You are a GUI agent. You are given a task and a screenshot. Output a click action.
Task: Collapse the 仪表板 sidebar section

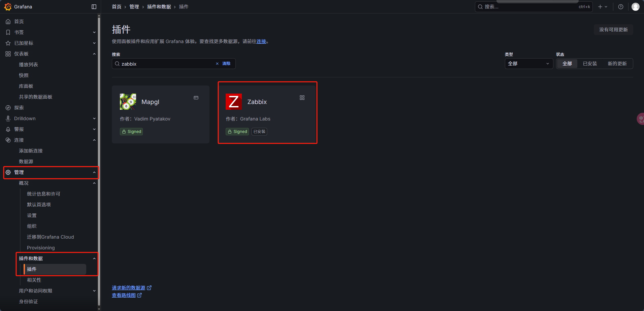pyautogui.click(x=94, y=54)
